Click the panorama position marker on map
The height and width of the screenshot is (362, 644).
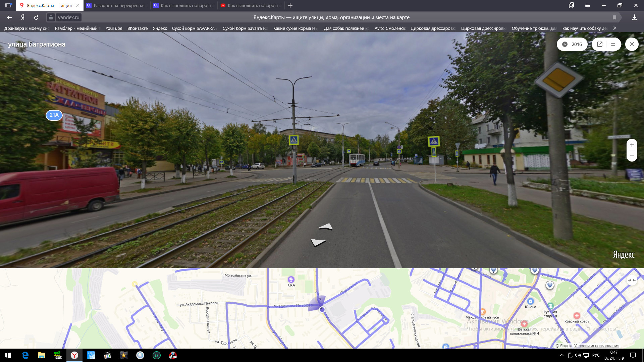322,309
